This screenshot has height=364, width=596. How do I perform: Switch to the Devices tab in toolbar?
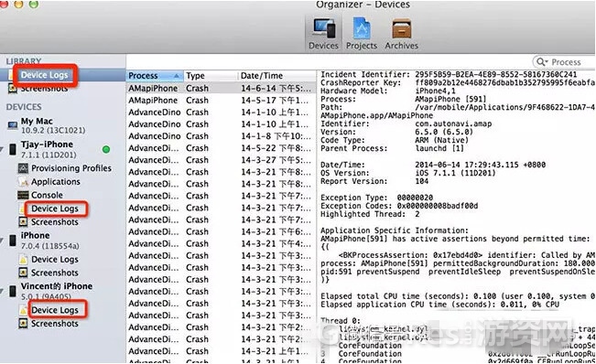pyautogui.click(x=323, y=34)
